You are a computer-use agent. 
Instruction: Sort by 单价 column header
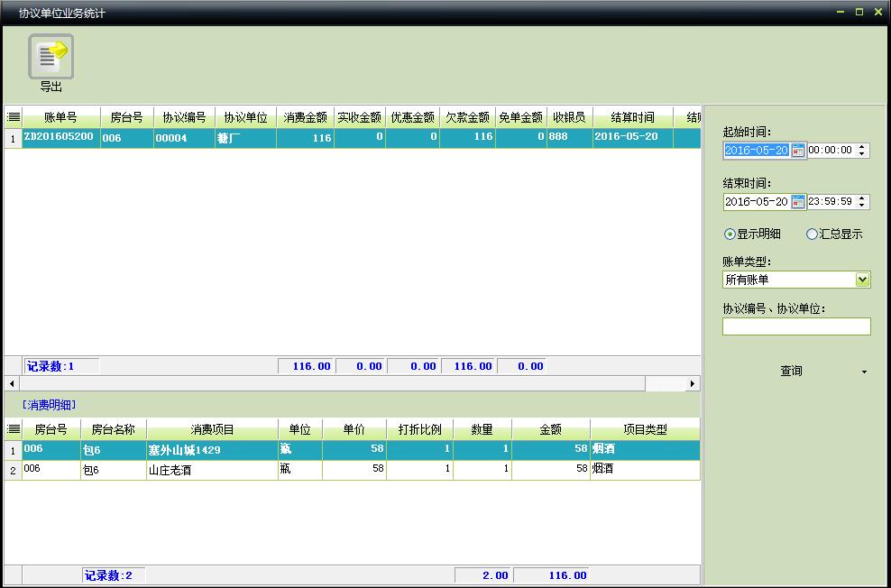point(354,429)
